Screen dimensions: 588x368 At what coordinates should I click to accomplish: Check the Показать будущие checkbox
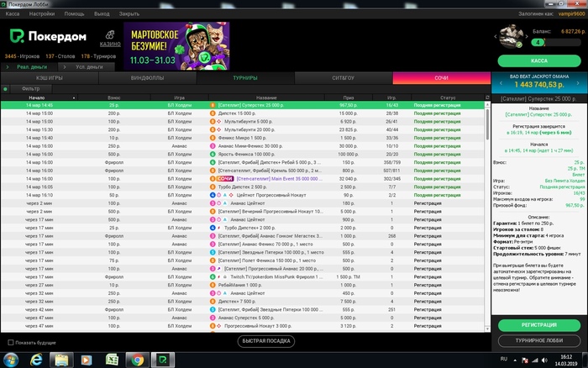click(x=11, y=343)
